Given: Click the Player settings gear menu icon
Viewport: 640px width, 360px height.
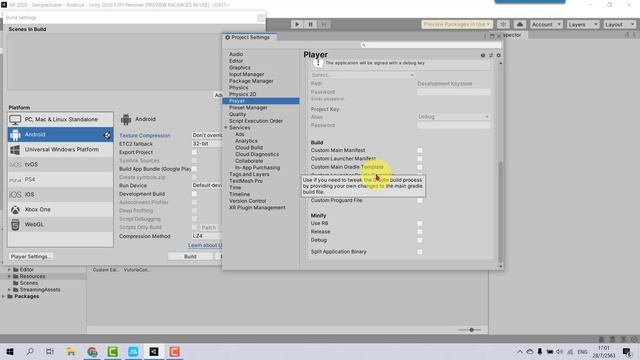Looking at the screenshot, I should 498,55.
